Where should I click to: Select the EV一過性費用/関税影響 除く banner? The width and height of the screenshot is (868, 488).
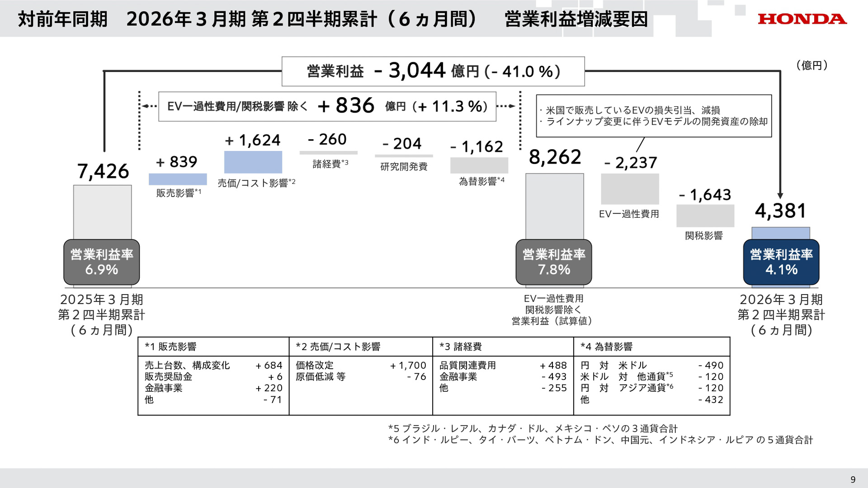(327, 107)
